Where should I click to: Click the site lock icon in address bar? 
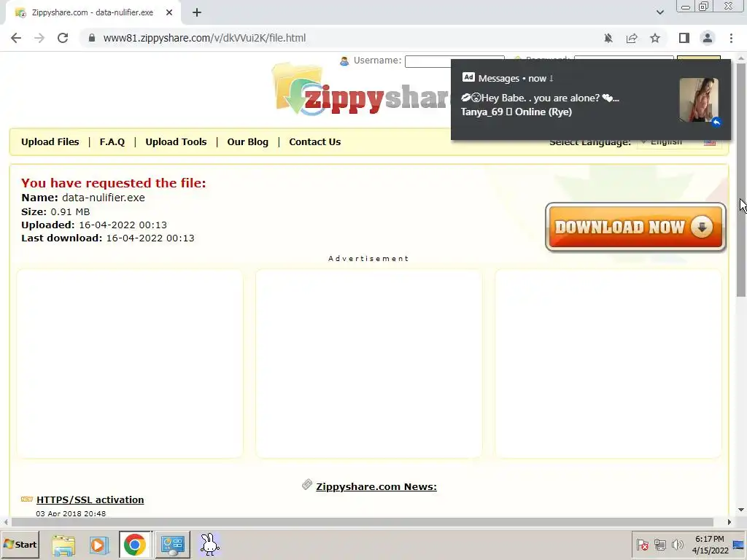92,38
